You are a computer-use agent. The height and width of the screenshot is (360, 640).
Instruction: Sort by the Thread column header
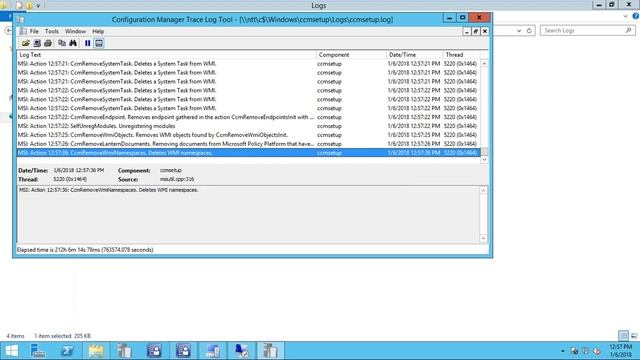(x=462, y=55)
